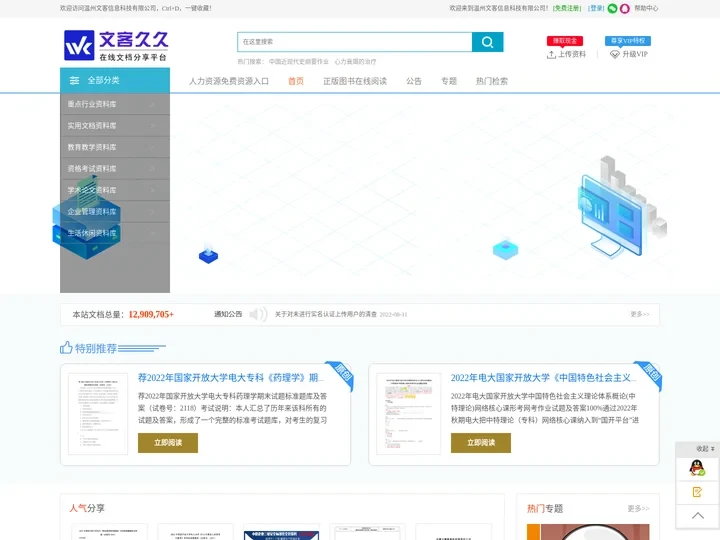Click 立即阅读 on the 中国特色社会主义 card
720x540 pixels.
[481, 443]
